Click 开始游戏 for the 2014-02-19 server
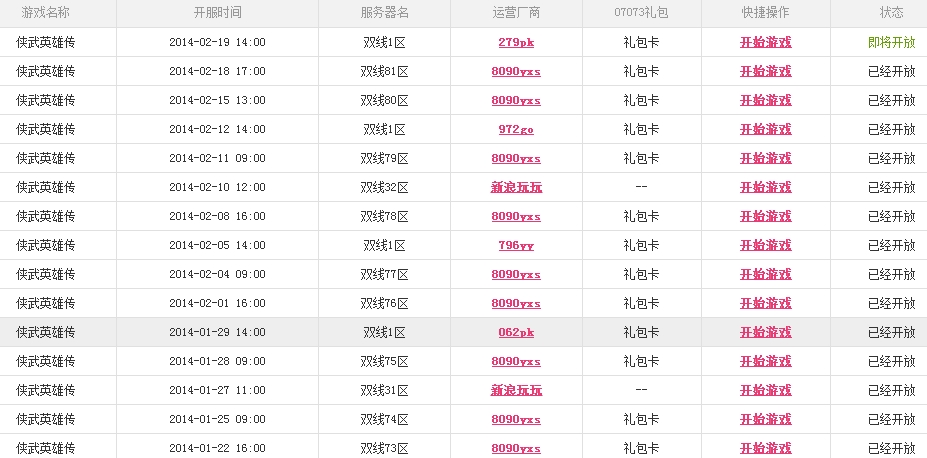 point(765,43)
